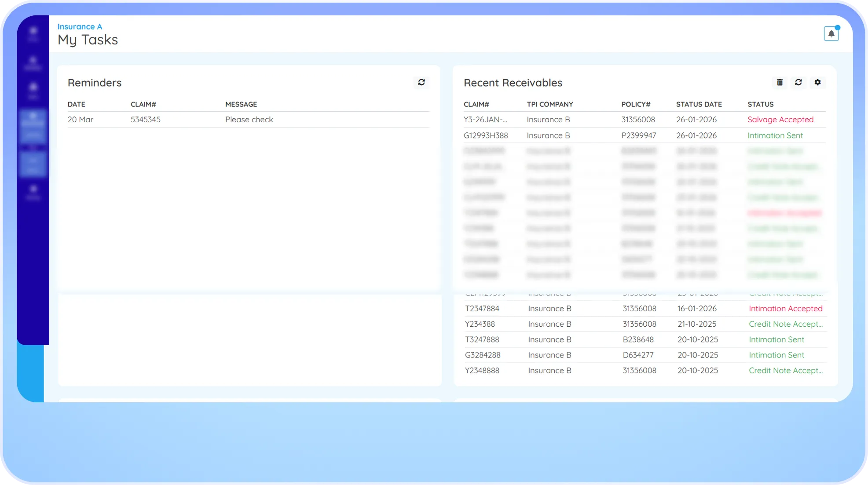
Task: Click the Insurance A link
Action: point(80,27)
